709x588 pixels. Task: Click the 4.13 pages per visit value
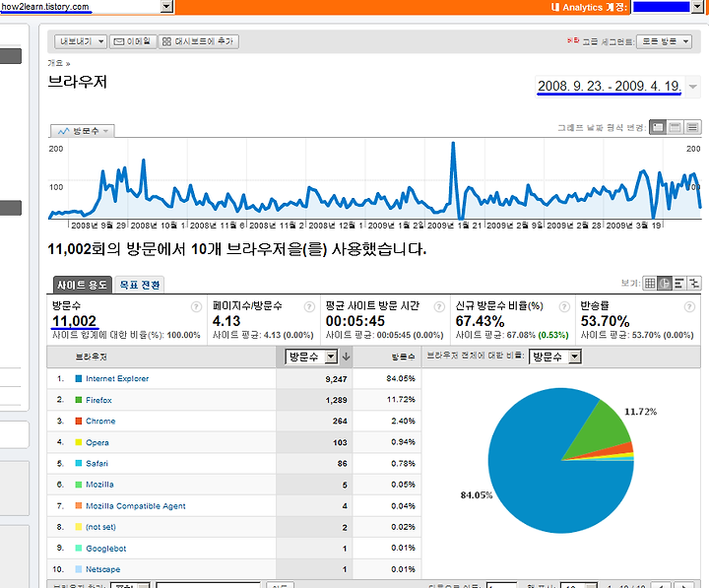pos(226,321)
